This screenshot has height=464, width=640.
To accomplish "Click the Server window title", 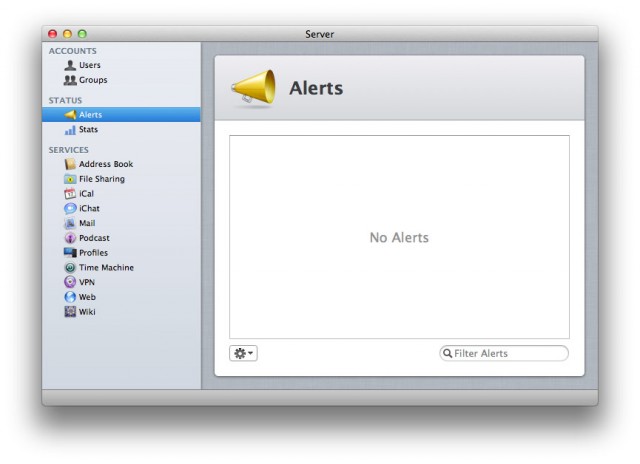I will tap(320, 34).
